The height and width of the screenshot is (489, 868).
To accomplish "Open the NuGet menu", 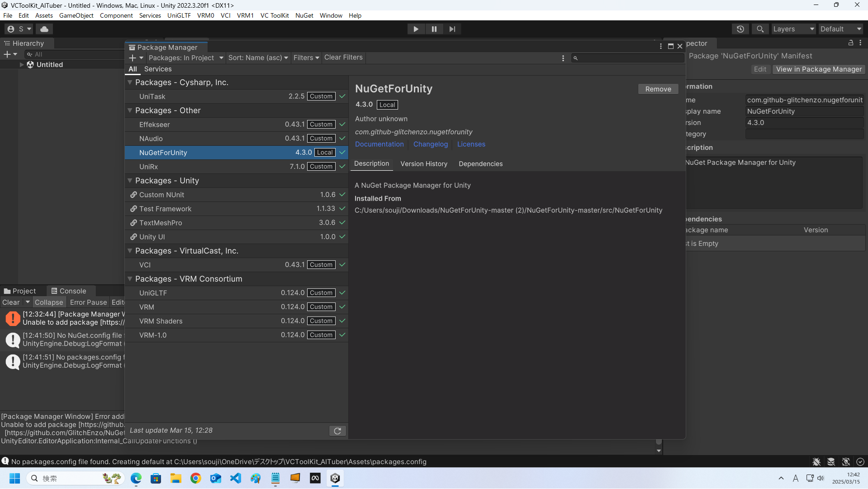I will (x=304, y=15).
